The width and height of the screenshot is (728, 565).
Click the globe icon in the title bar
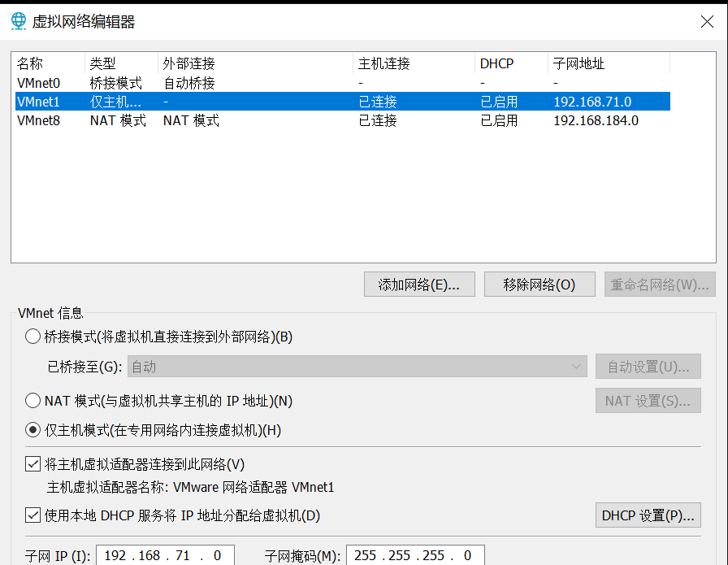(x=19, y=21)
